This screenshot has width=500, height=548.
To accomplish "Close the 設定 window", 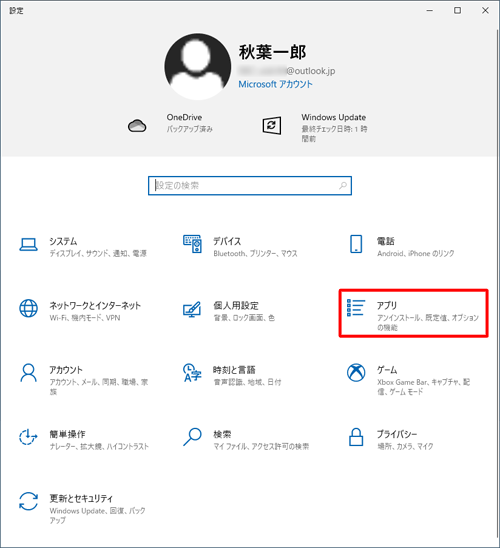I will [x=485, y=10].
